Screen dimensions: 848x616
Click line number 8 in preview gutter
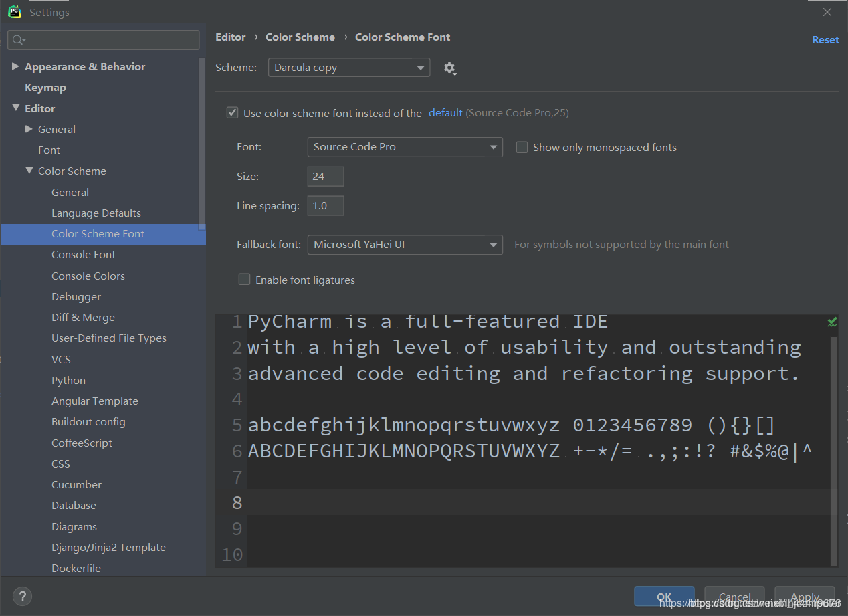(x=237, y=502)
